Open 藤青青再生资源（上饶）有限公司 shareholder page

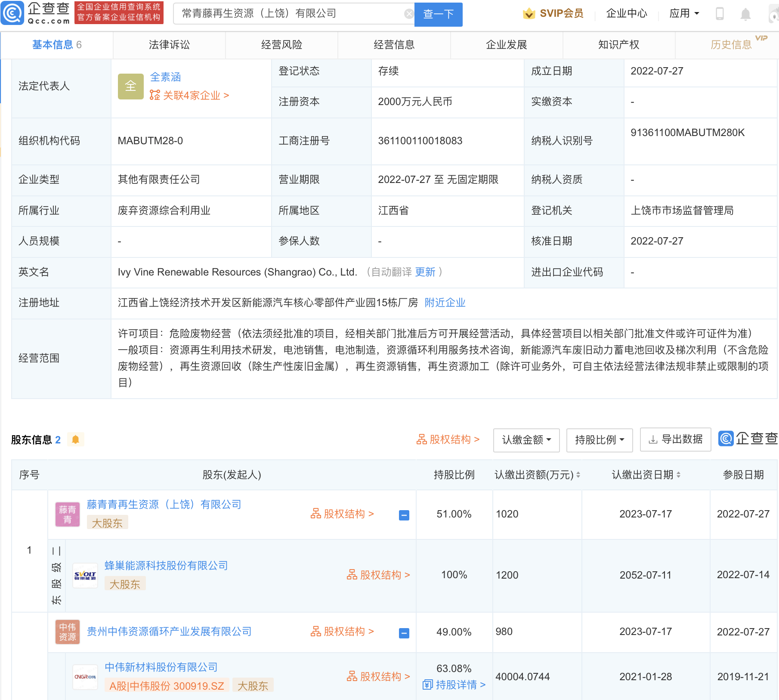tap(164, 505)
